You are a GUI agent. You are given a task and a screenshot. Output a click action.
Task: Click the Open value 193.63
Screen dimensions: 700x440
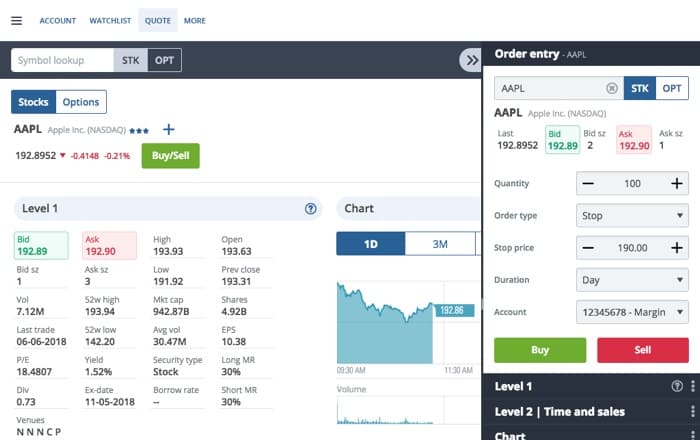(236, 252)
